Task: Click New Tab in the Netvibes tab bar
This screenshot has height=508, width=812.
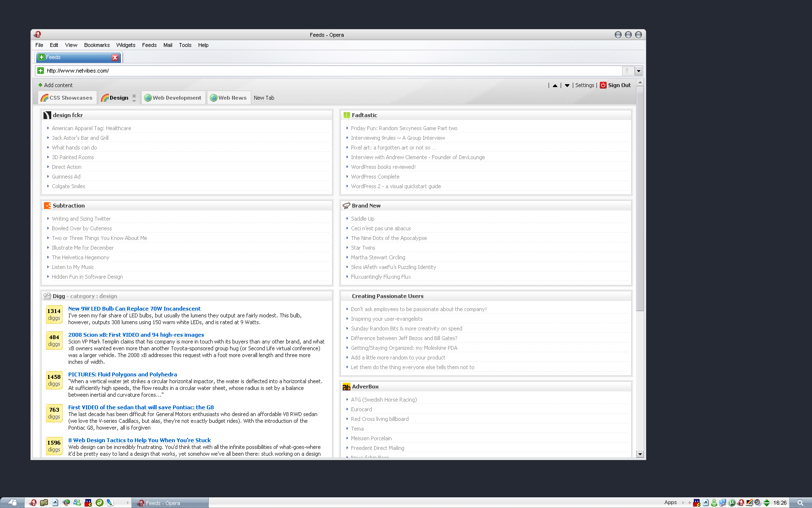Action: click(x=264, y=98)
